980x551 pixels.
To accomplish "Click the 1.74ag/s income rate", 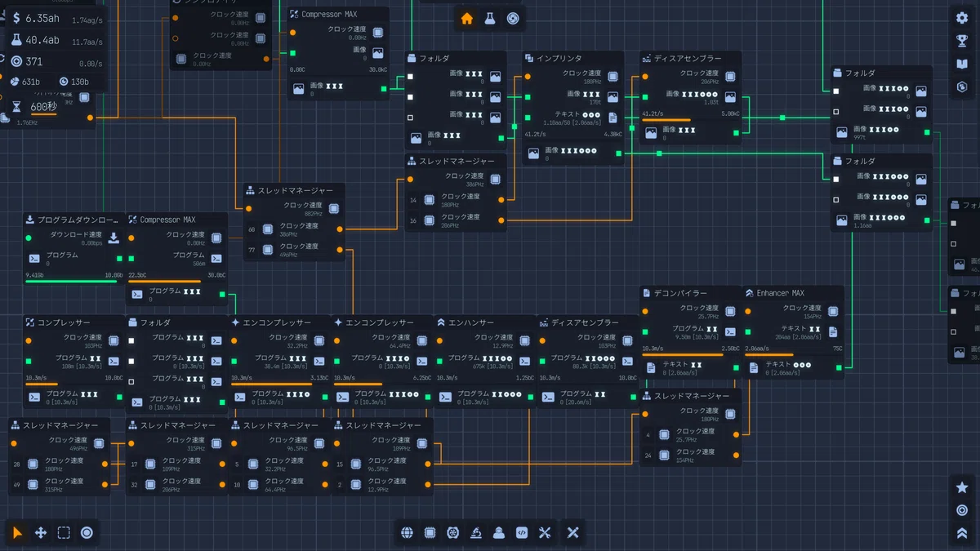I will pos(87,20).
